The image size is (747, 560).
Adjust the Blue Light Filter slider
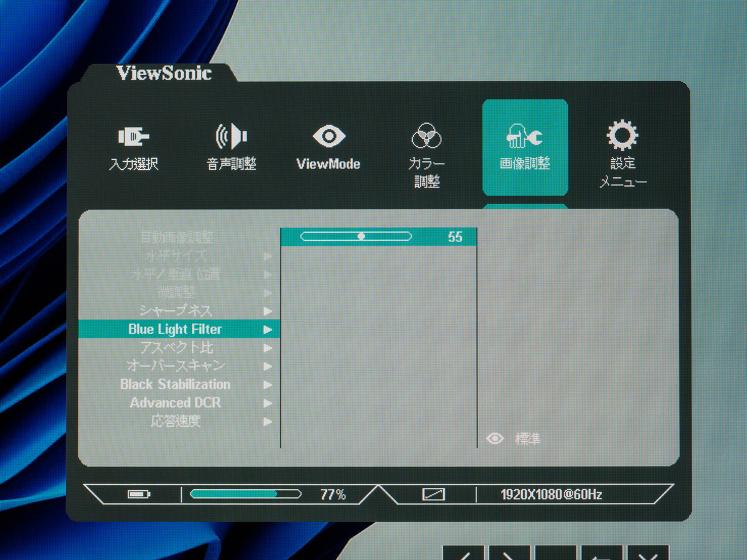pyautogui.click(x=356, y=236)
